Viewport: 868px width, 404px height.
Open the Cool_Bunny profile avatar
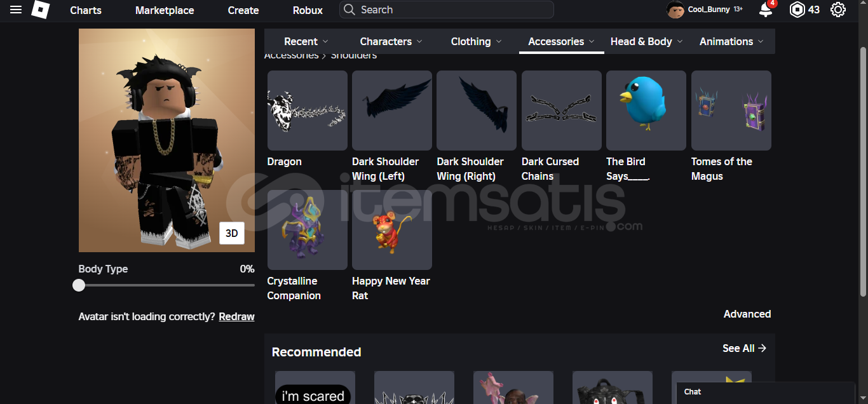(675, 10)
